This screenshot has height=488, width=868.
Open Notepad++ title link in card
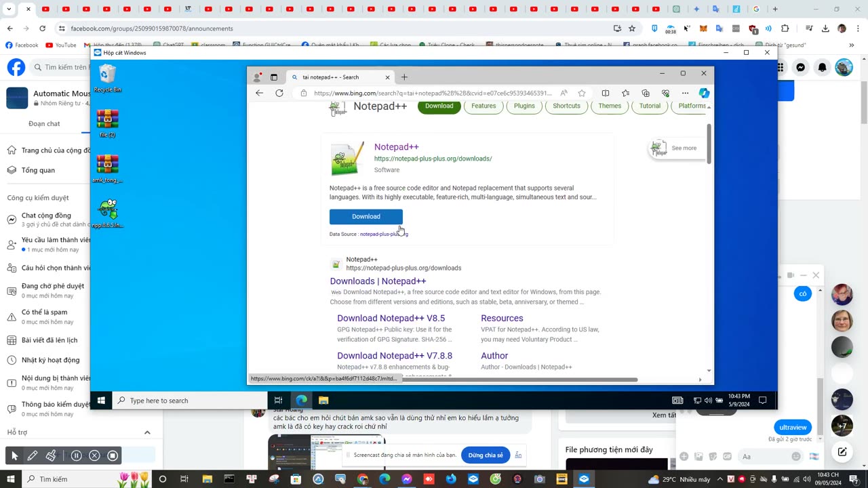tap(397, 147)
